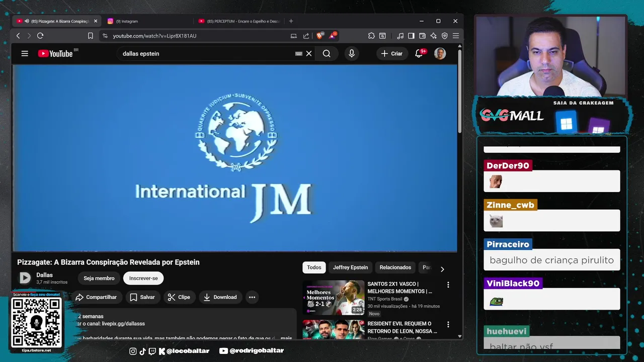Screen dimensions: 644x362
Task: Click the Dallas channel name
Action: click(44, 275)
